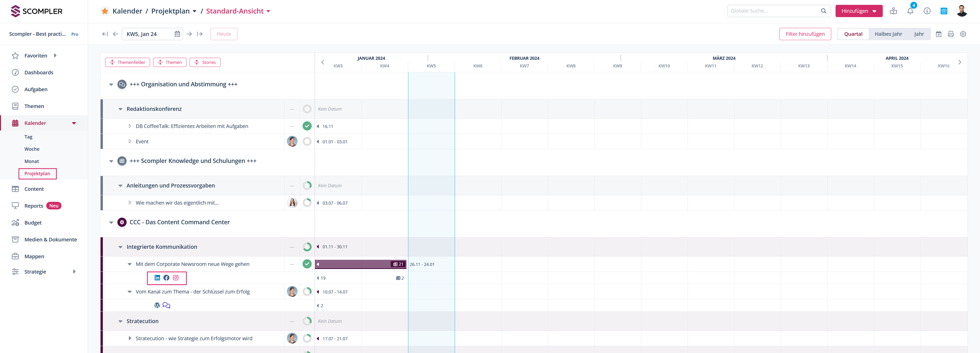Switch to Halbes Jahr view
Image resolution: width=980 pixels, height=353 pixels.
click(x=888, y=34)
